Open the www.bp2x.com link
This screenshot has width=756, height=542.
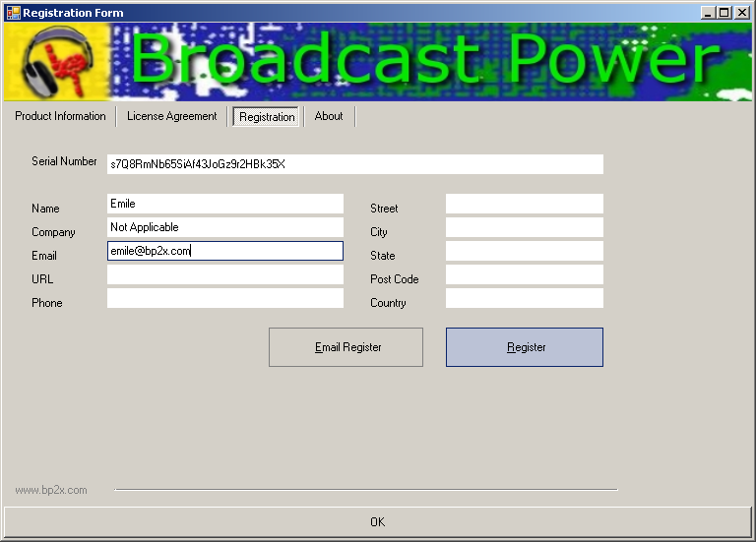tap(51, 490)
